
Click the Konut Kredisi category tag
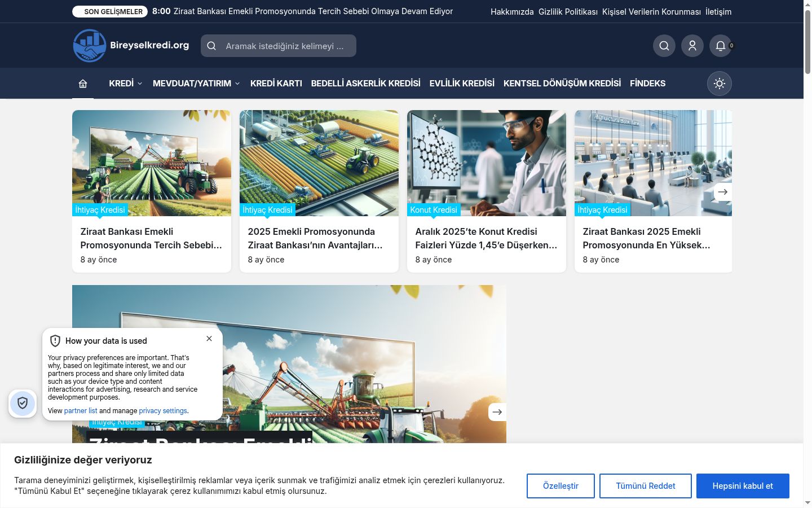pos(434,210)
